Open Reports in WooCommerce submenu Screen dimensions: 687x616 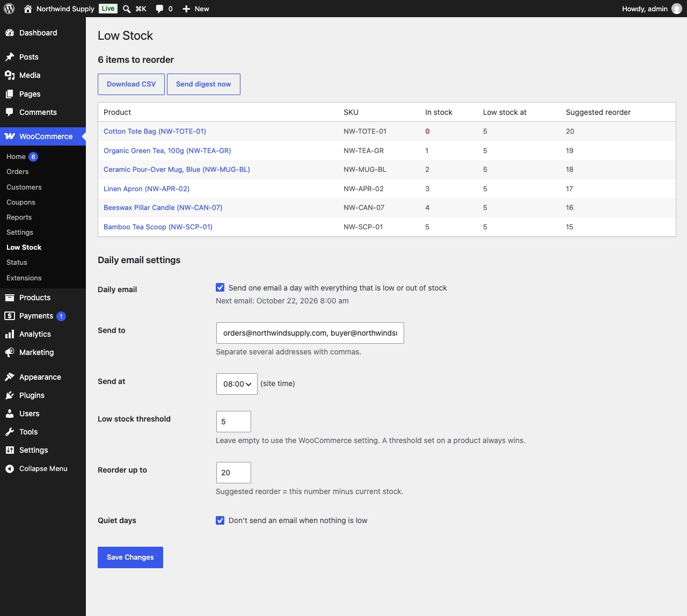[x=19, y=218]
